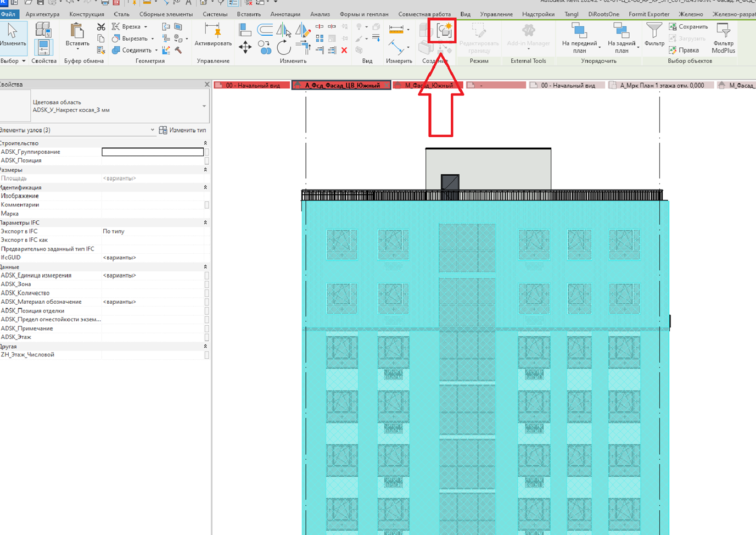Click the ADSK_Группирование value field

(x=153, y=152)
